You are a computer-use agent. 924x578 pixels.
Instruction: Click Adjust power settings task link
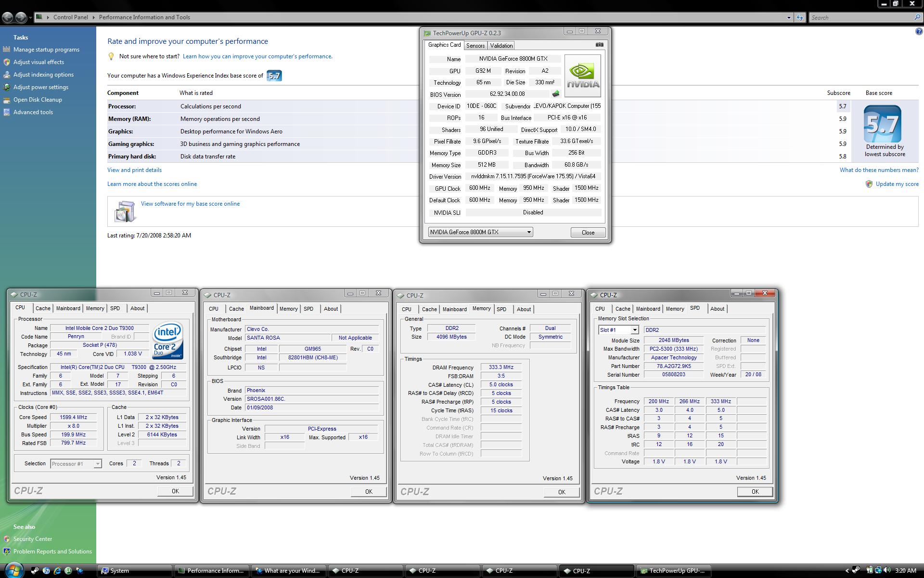coord(41,87)
